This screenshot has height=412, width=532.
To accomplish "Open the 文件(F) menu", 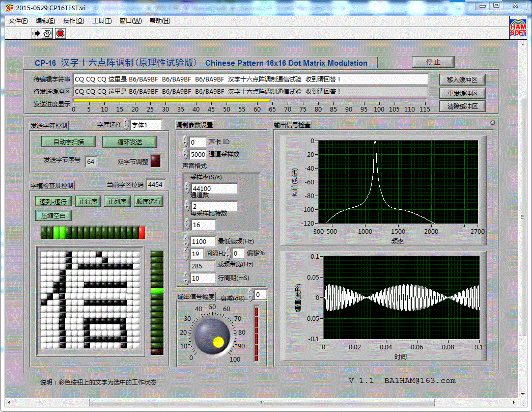I will click(18, 21).
